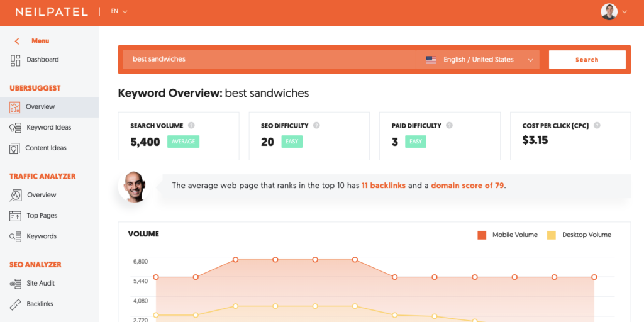The width and height of the screenshot is (644, 322).
Task: Open Content Ideas
Action: click(46, 148)
